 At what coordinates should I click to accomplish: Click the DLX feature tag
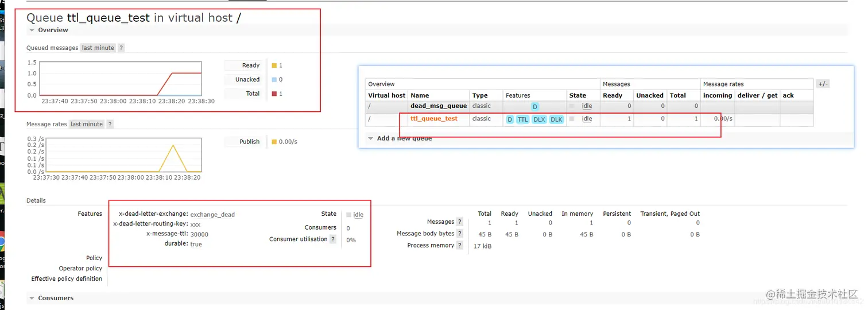539,119
